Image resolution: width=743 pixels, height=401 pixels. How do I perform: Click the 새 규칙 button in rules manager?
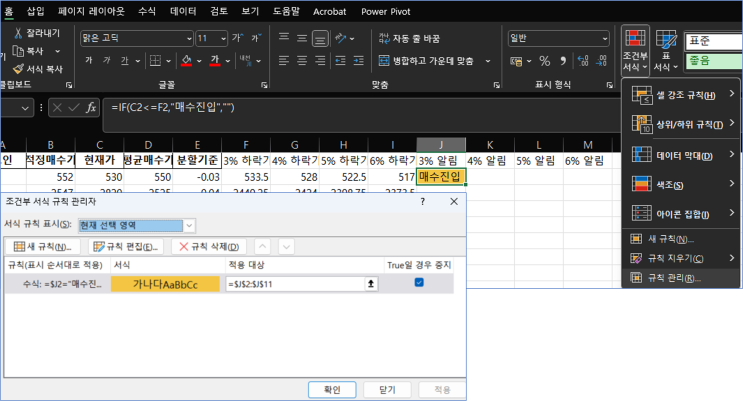click(x=43, y=246)
